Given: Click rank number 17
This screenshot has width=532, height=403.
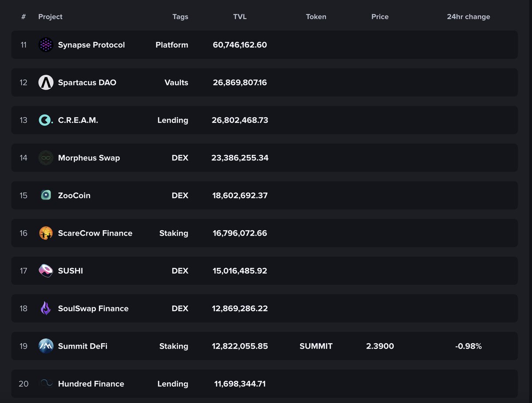Looking at the screenshot, I should pyautogui.click(x=23, y=271).
